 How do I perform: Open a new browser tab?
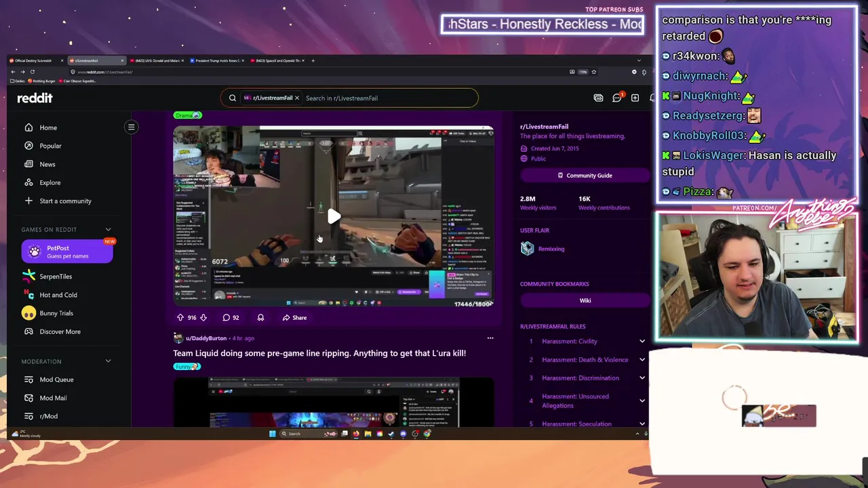coord(313,60)
